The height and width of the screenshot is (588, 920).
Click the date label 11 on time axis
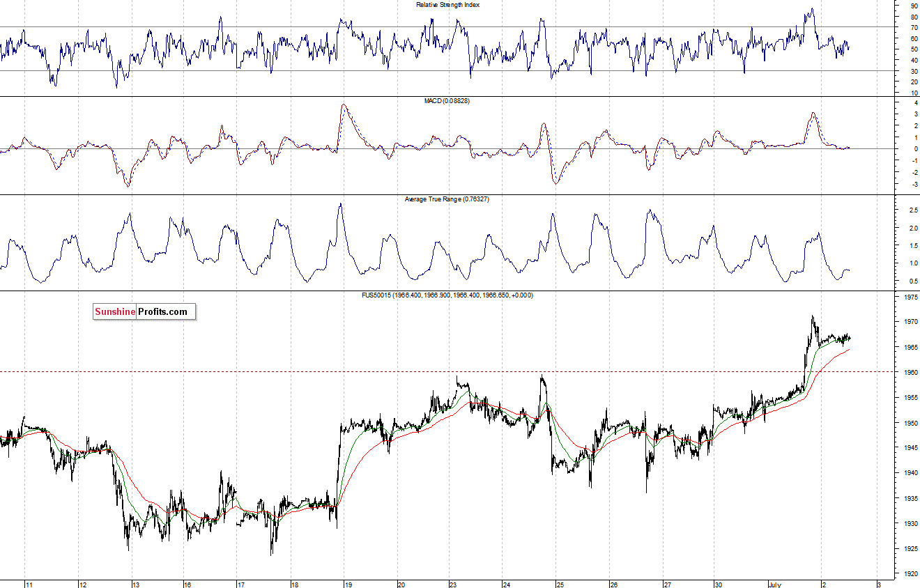[29, 584]
